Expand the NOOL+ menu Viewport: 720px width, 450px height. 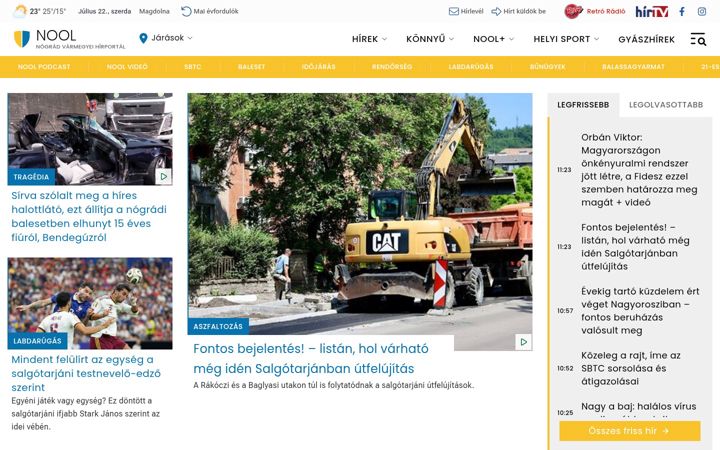click(493, 39)
